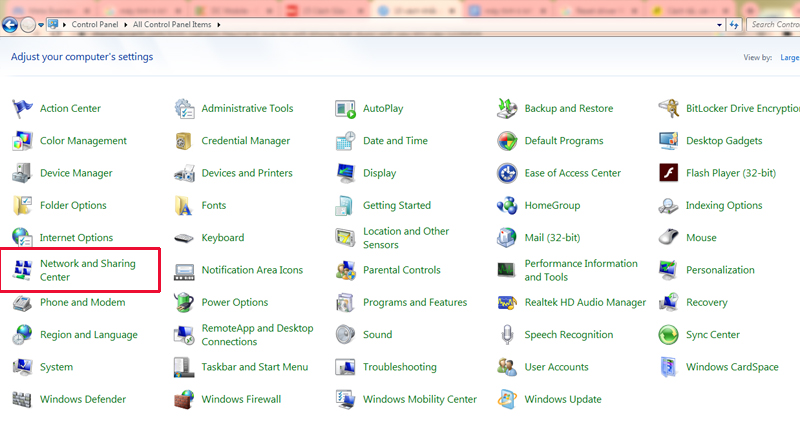Image resolution: width=800 pixels, height=433 pixels.
Task: Open the Power Options link
Action: [235, 302]
